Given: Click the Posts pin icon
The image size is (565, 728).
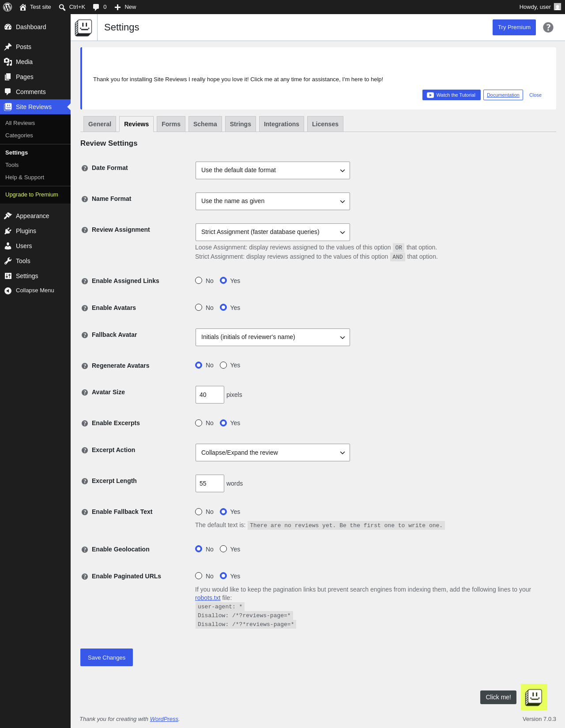Looking at the screenshot, I should click(8, 47).
